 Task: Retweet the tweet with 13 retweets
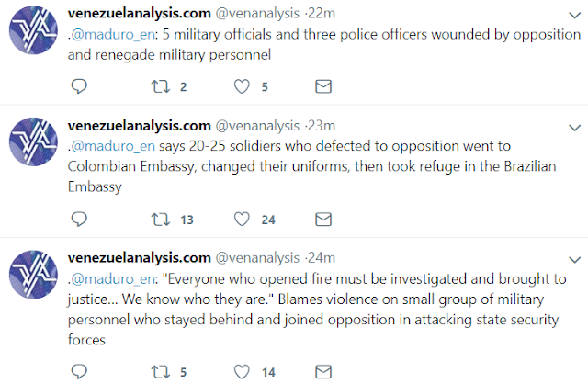tap(161, 220)
